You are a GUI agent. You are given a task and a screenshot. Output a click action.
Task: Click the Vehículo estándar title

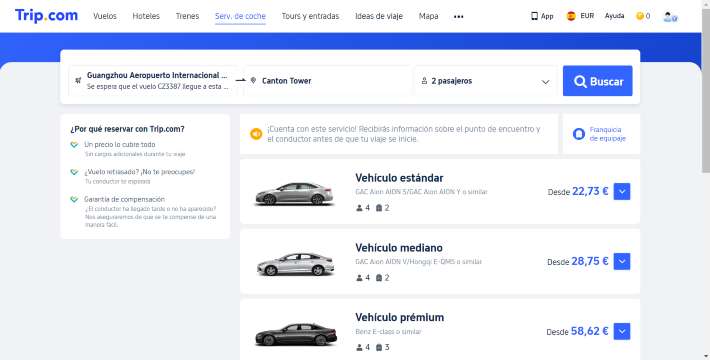399,178
